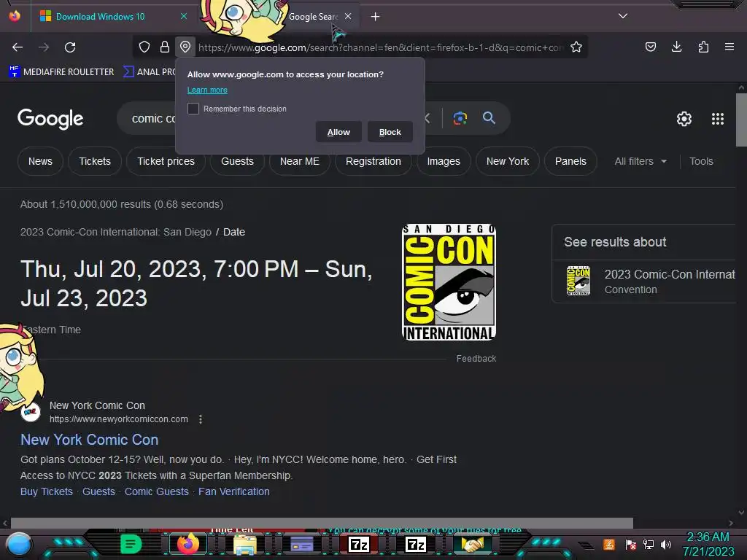The width and height of the screenshot is (747, 560).
Task: Open a new browser tab
Action: click(x=376, y=17)
